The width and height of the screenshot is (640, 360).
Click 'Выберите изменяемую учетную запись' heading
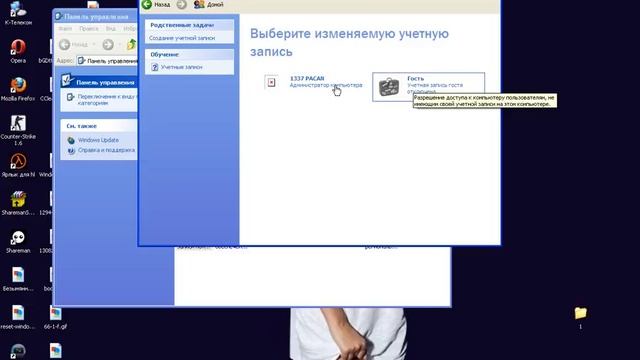click(349, 42)
